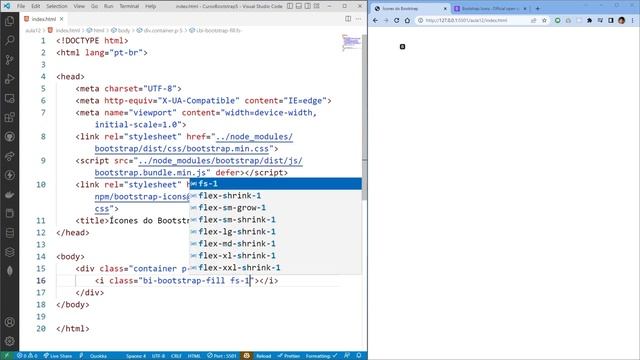Expand the div.container breadcrumb
Screen dimensions: 640x360
coord(160,31)
